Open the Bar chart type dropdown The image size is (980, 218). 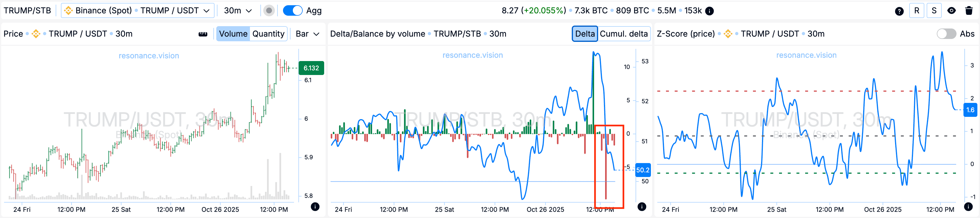pos(307,34)
